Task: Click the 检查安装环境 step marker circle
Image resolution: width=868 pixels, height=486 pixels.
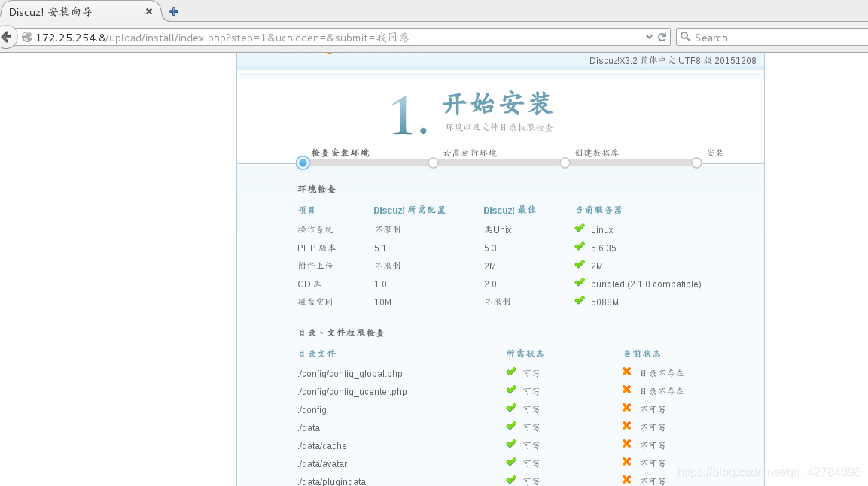Action: click(x=302, y=163)
